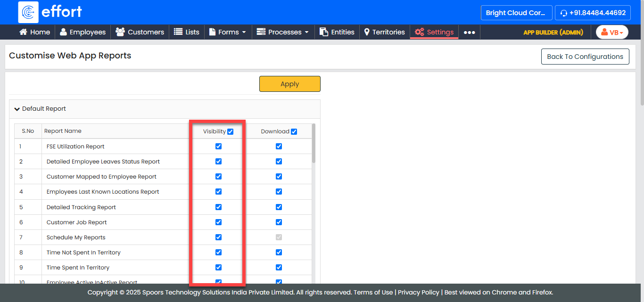The height and width of the screenshot is (302, 644).
Task: Open the Privacy Policy footer link
Action: pyautogui.click(x=418, y=293)
